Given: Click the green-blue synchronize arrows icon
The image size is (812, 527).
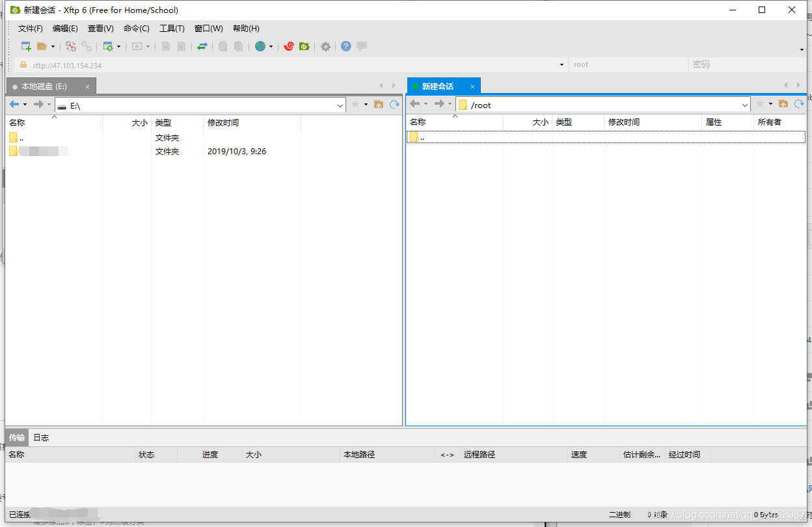Looking at the screenshot, I should click(202, 46).
